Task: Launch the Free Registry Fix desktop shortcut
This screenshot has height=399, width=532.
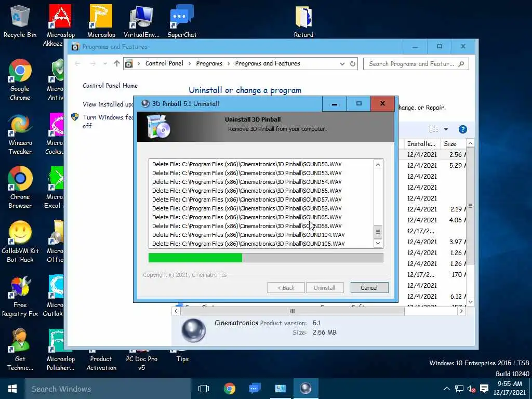Action: pyautogui.click(x=20, y=296)
